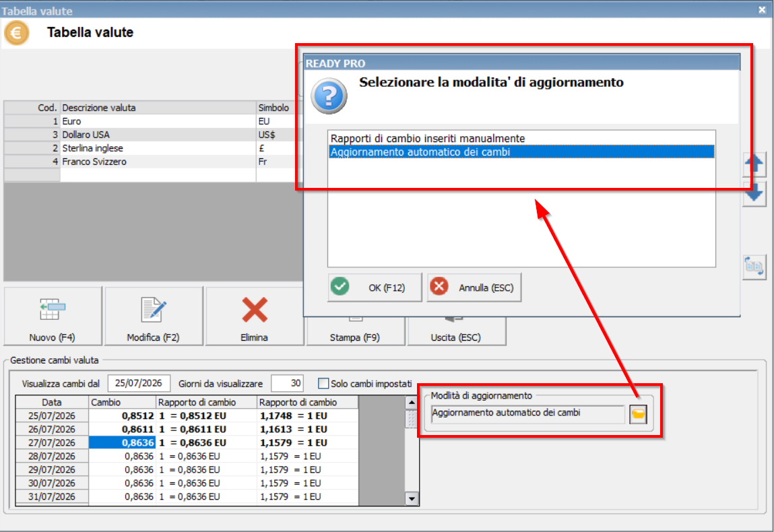Image resolution: width=774 pixels, height=532 pixels.
Task: Click Descrizione valuta column header
Action: tap(158, 108)
